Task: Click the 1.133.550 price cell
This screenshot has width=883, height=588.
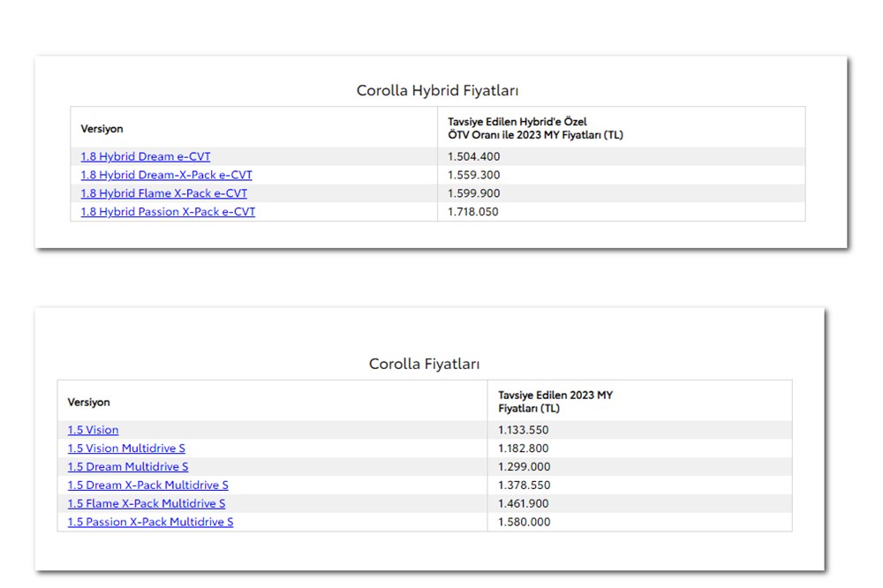Action: tap(524, 430)
